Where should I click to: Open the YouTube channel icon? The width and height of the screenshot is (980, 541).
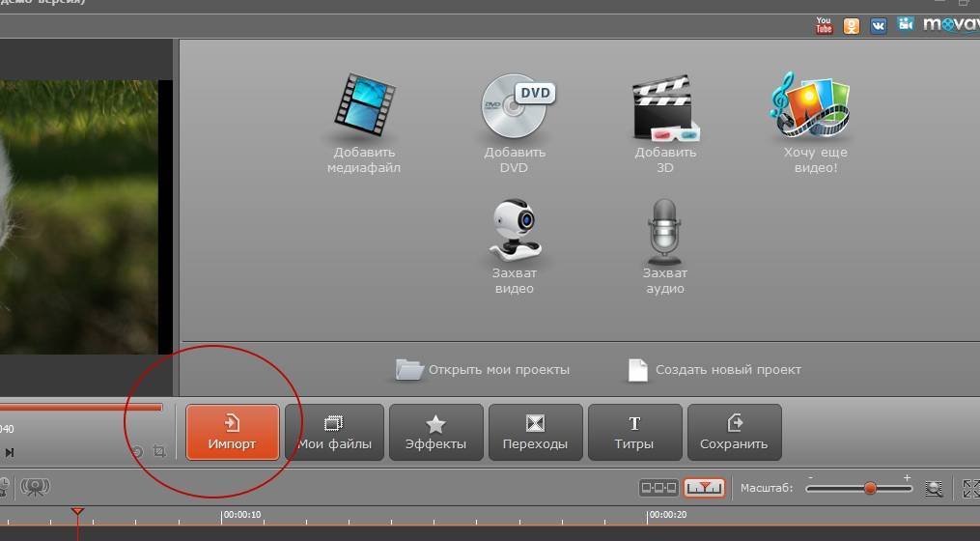pos(824,25)
